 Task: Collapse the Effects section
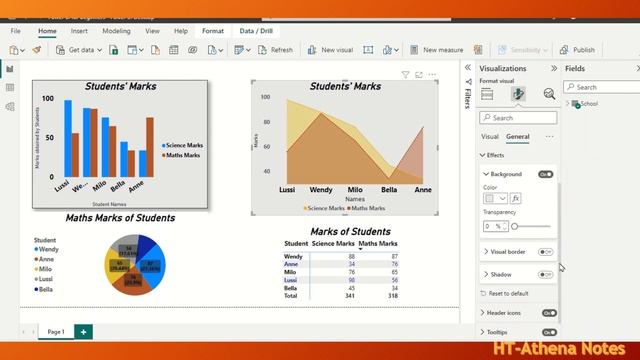pos(482,156)
